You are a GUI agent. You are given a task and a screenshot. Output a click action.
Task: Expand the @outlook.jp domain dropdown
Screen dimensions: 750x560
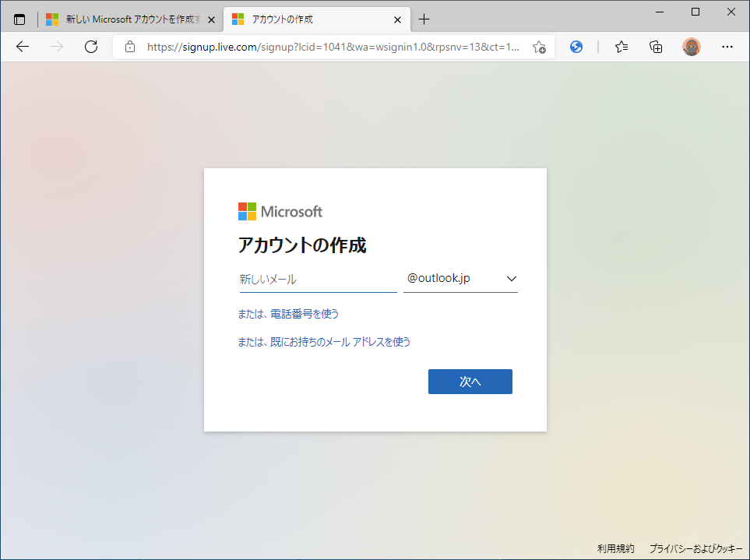460,278
